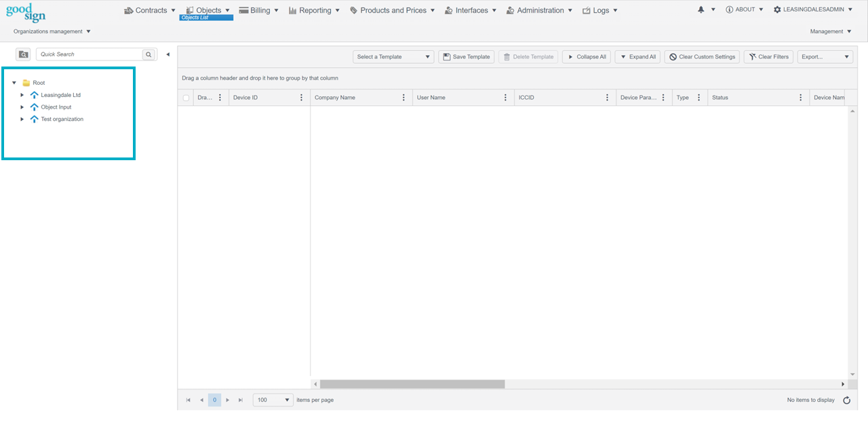Click the Expand All button
The image size is (868, 429).
tap(637, 57)
